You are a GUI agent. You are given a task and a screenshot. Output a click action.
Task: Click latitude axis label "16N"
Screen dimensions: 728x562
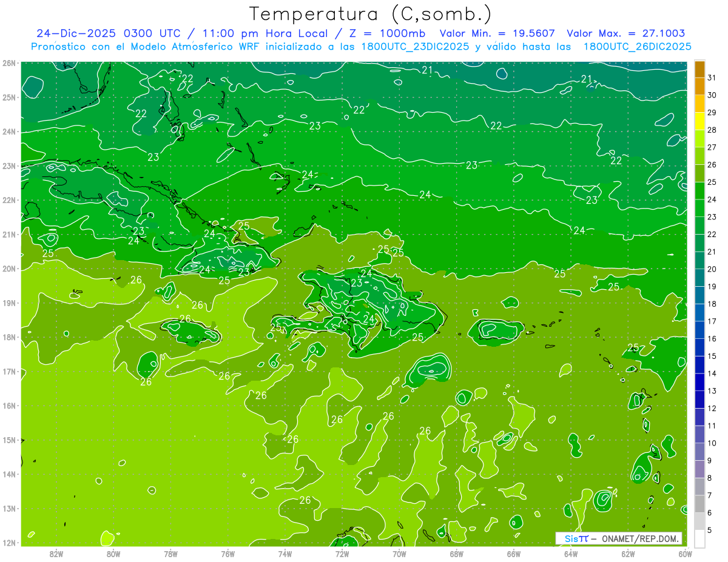9,406
